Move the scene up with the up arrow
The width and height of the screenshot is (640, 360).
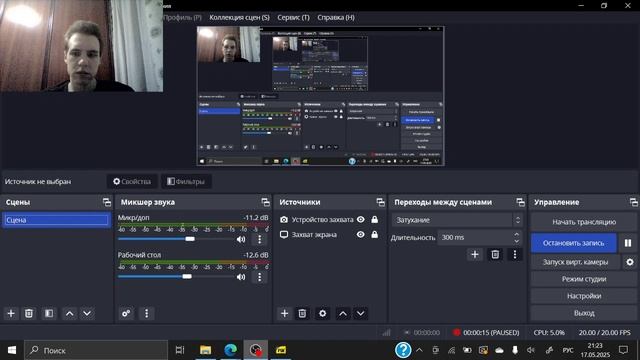[x=69, y=313]
